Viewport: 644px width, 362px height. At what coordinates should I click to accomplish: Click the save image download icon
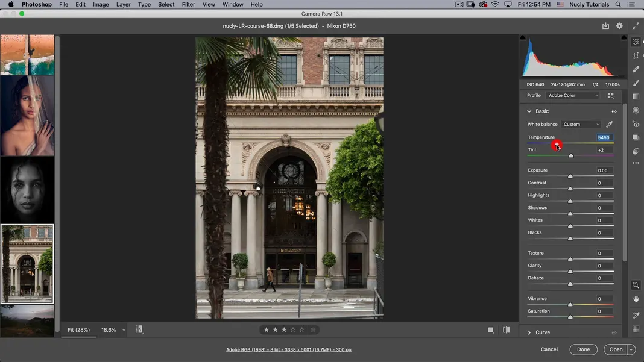click(x=605, y=26)
